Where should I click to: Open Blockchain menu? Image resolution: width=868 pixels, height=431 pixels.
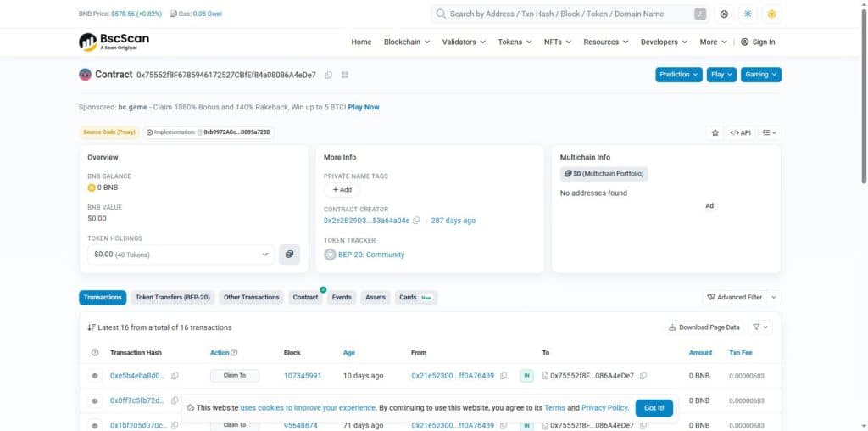coord(407,42)
